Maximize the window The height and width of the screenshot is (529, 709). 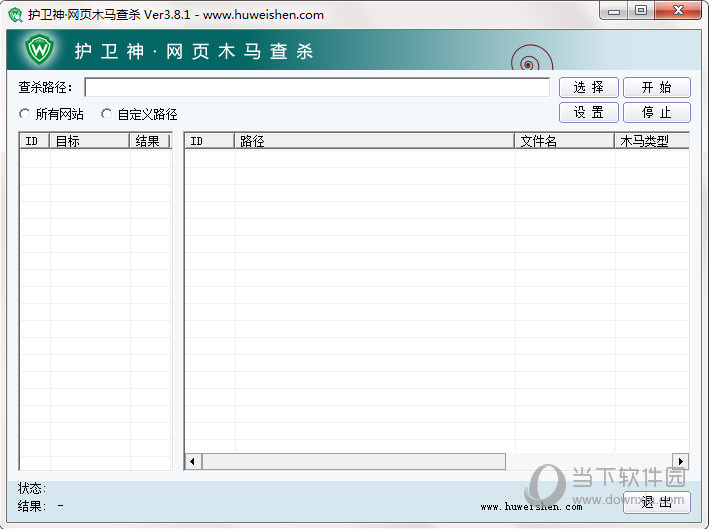tap(641, 11)
